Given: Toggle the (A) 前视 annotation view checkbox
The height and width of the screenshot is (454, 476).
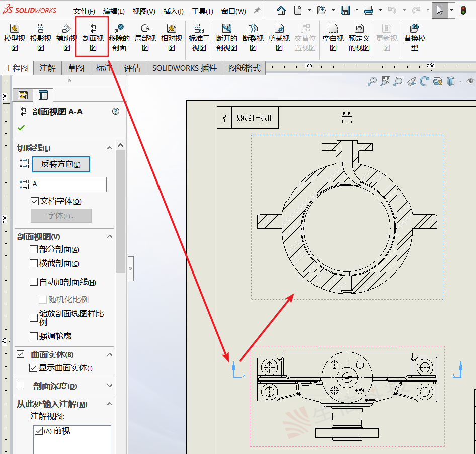Looking at the screenshot, I should coord(39,431).
